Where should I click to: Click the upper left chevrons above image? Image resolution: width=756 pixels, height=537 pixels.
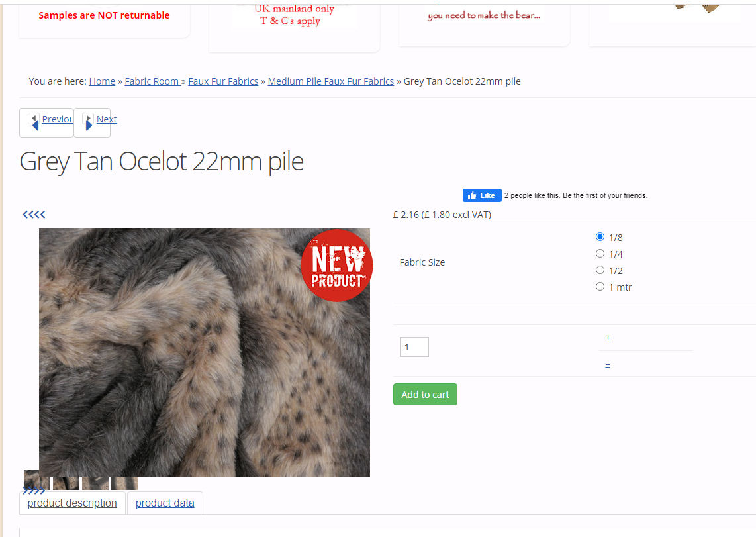[x=34, y=215]
